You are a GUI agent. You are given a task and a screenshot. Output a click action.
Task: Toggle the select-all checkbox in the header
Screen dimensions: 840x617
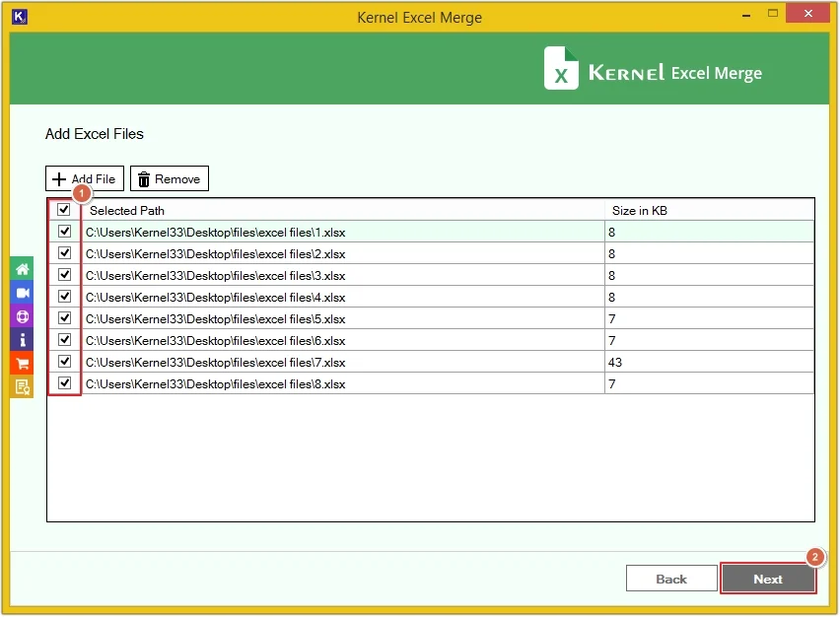[64, 209]
